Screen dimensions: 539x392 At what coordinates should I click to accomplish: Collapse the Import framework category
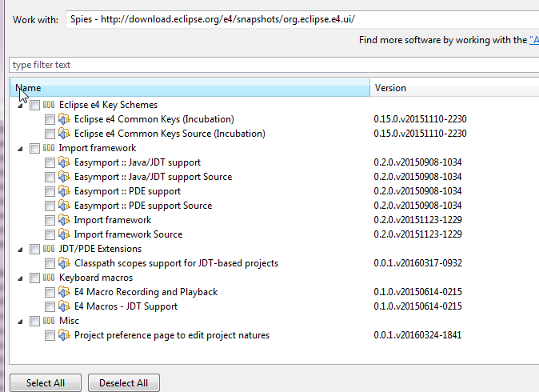[x=20, y=149]
